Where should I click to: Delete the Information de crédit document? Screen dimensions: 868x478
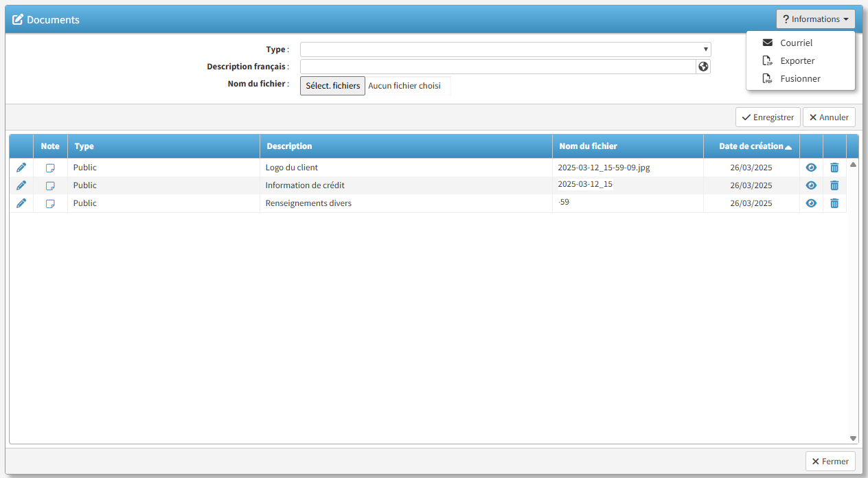click(x=834, y=185)
